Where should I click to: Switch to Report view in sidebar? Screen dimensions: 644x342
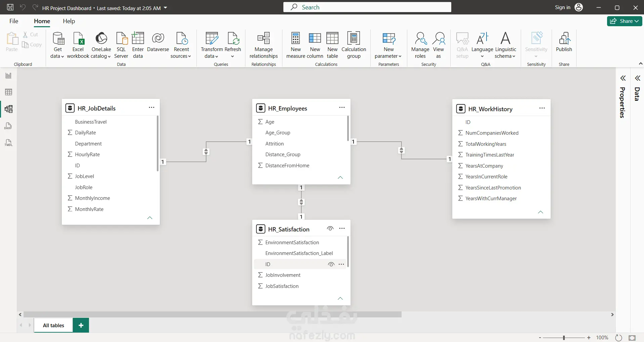(8, 76)
